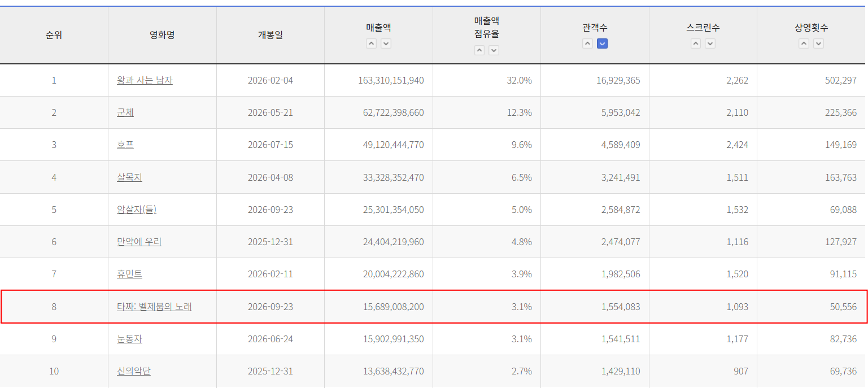Screen dimensions: 868x388
Task: Open movie link 휴민트
Action: pyautogui.click(x=130, y=274)
